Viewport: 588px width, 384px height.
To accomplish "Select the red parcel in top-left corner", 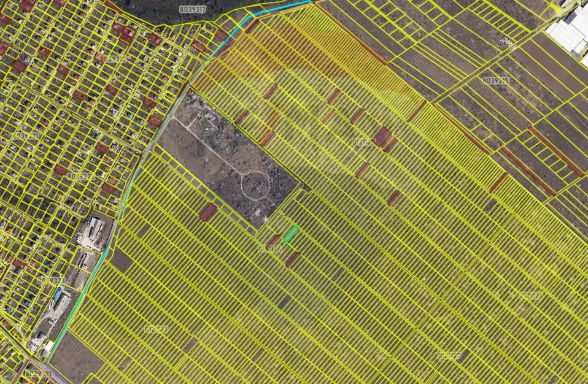I will 27,5.
